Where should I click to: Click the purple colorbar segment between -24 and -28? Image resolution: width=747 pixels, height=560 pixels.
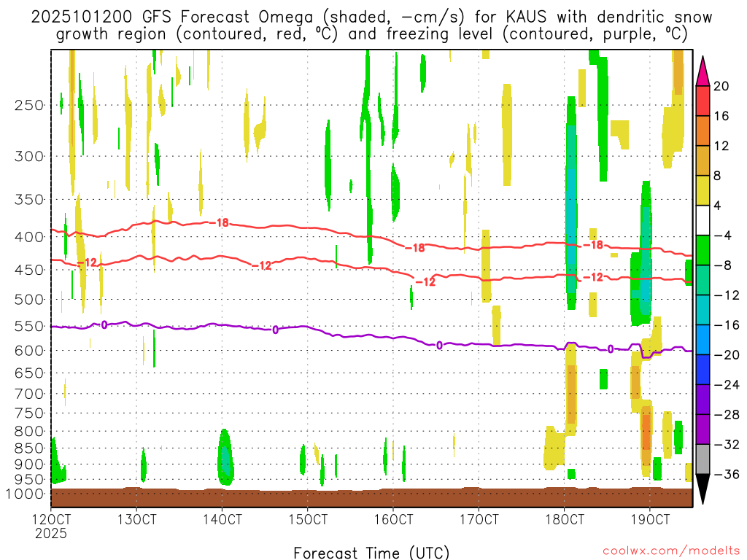coord(703,400)
